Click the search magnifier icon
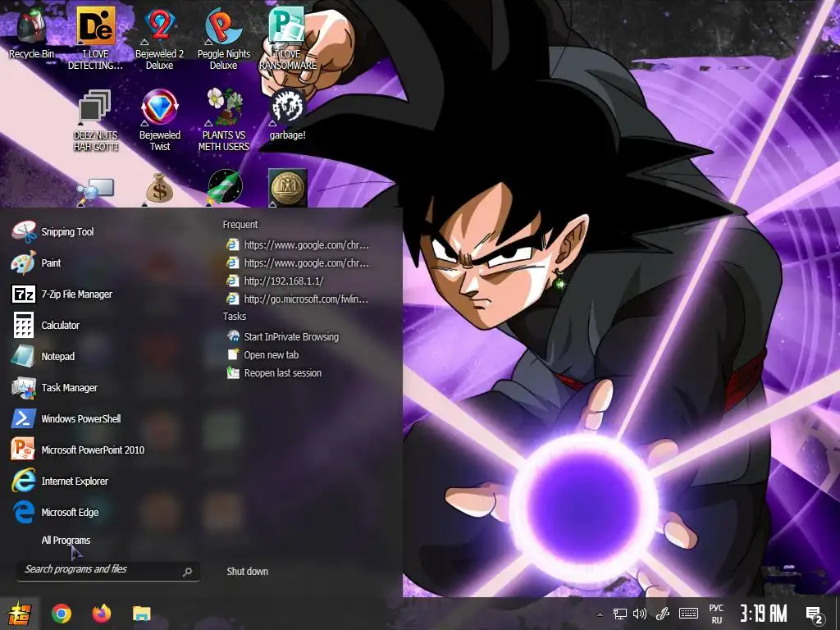840x630 pixels. (x=187, y=572)
